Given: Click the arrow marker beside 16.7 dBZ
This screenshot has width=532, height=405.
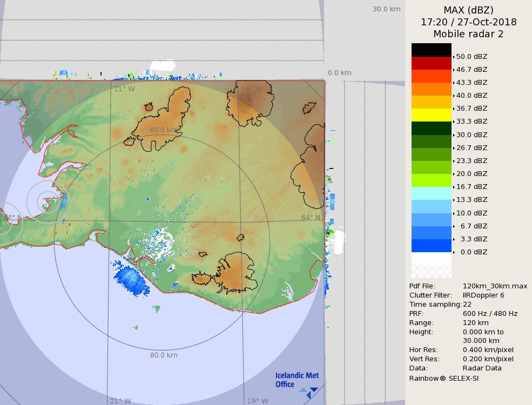Looking at the screenshot, I should (x=454, y=187).
